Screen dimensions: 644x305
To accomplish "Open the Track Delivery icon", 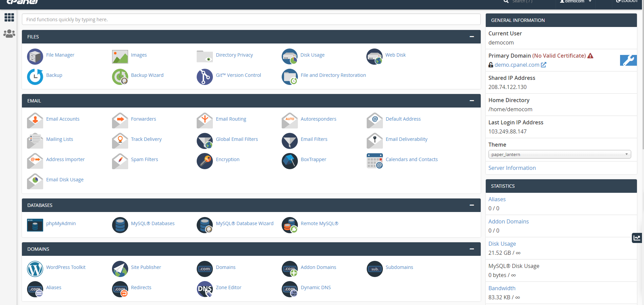I will click(120, 141).
